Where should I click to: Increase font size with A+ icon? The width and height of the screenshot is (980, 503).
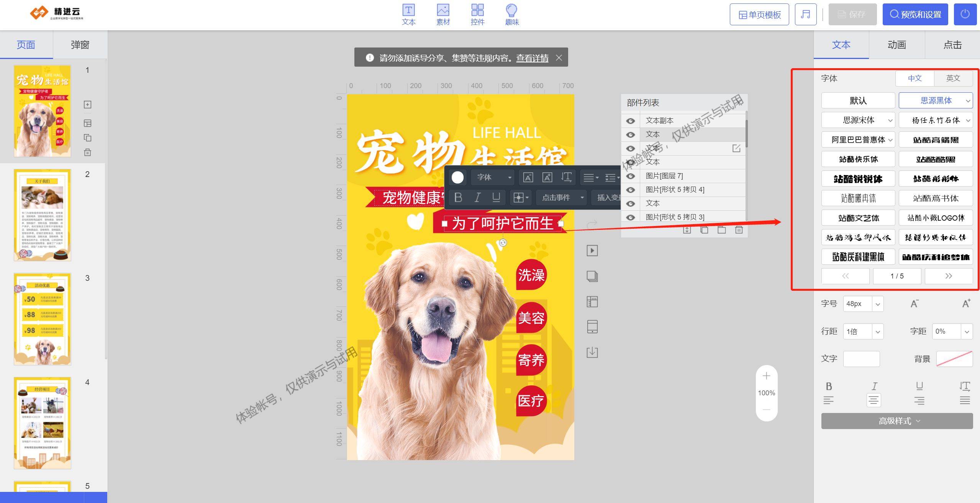click(x=966, y=304)
